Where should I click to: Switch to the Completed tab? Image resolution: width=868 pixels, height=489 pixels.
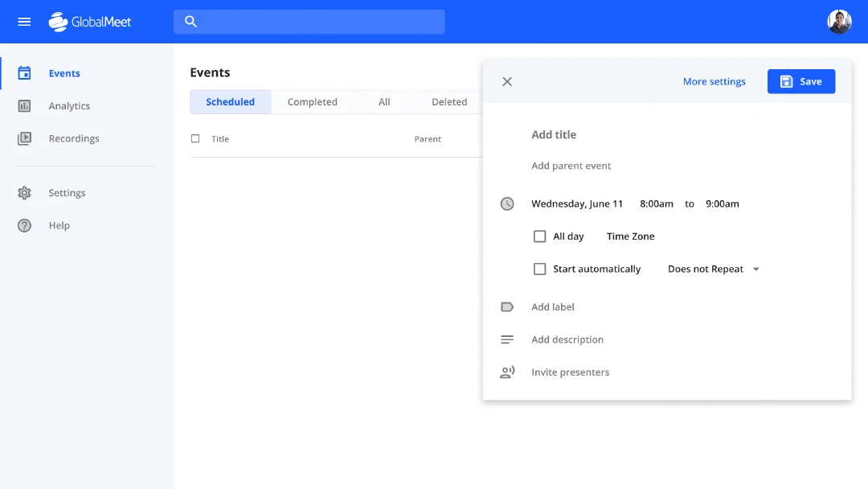pyautogui.click(x=312, y=102)
